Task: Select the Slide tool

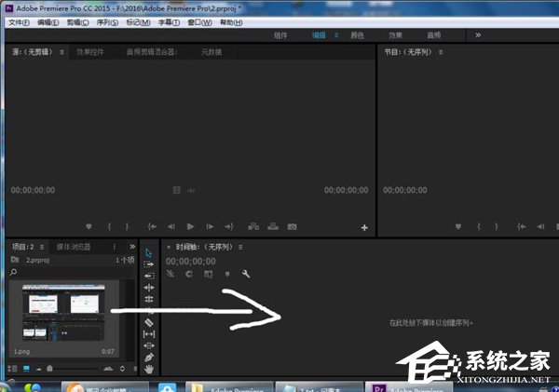Action: [149, 345]
